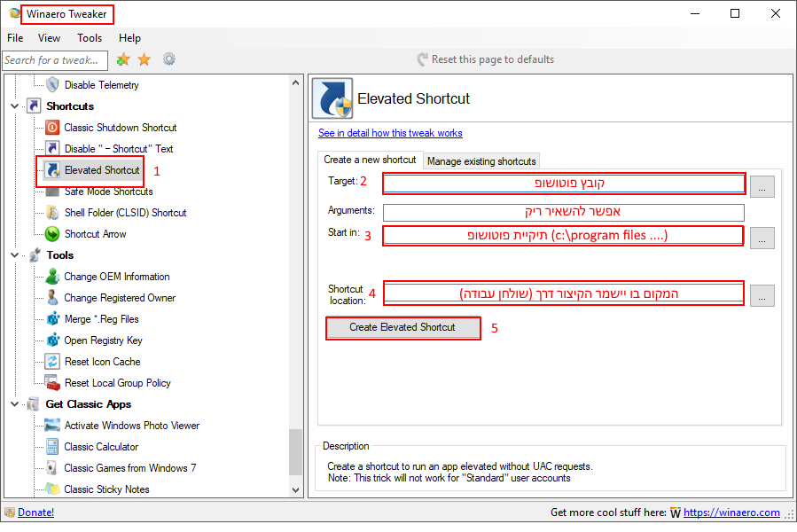This screenshot has width=797, height=532.
Task: Select Shell Folder (CLSID) Shortcut tree item
Action: [x=126, y=213]
